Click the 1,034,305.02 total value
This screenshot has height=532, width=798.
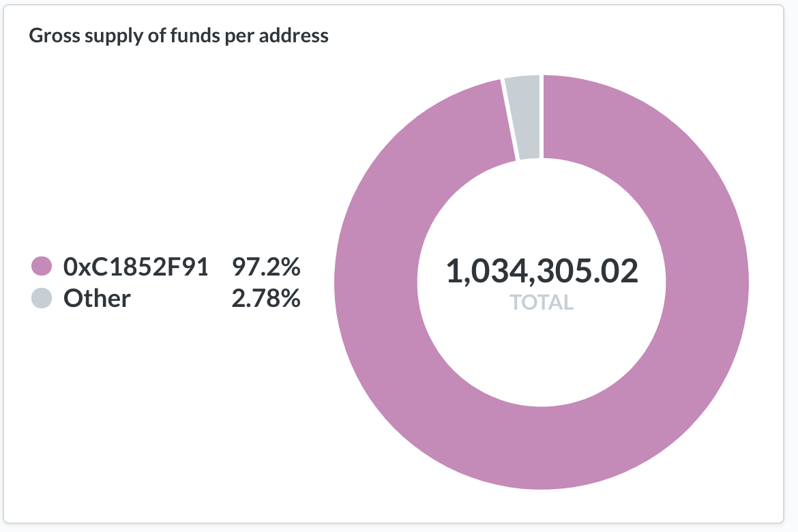click(x=542, y=270)
